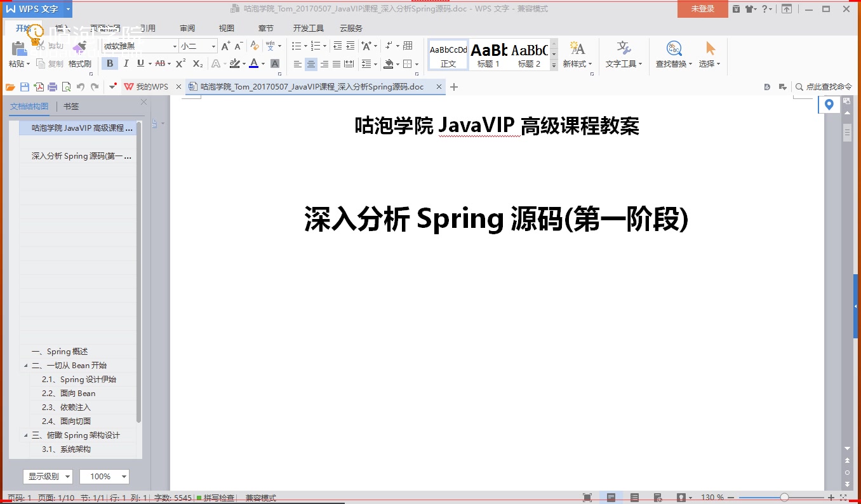Open the 审阅 ribbon tab

point(187,29)
